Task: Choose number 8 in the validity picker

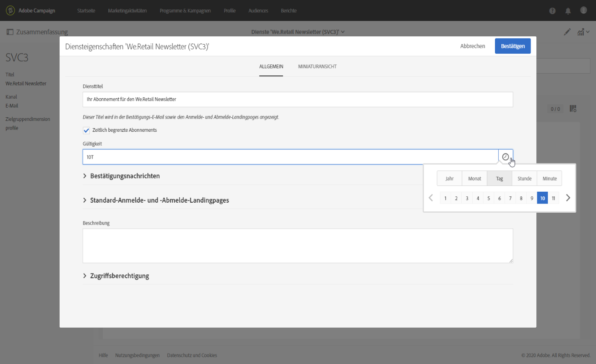Action: (x=521, y=198)
